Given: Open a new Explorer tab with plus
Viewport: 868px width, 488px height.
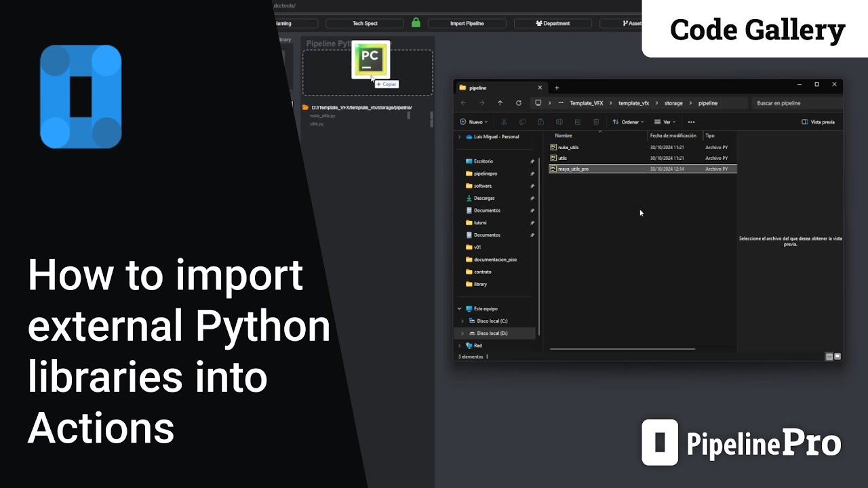Looking at the screenshot, I should (557, 87).
